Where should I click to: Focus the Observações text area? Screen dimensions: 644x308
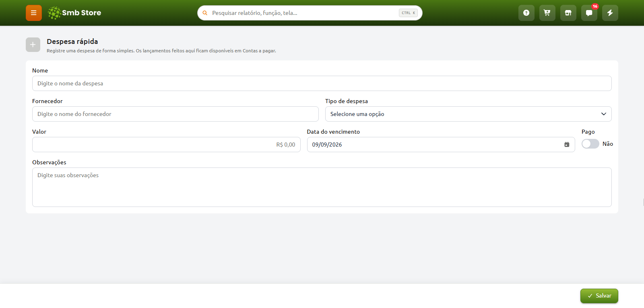pos(322,187)
